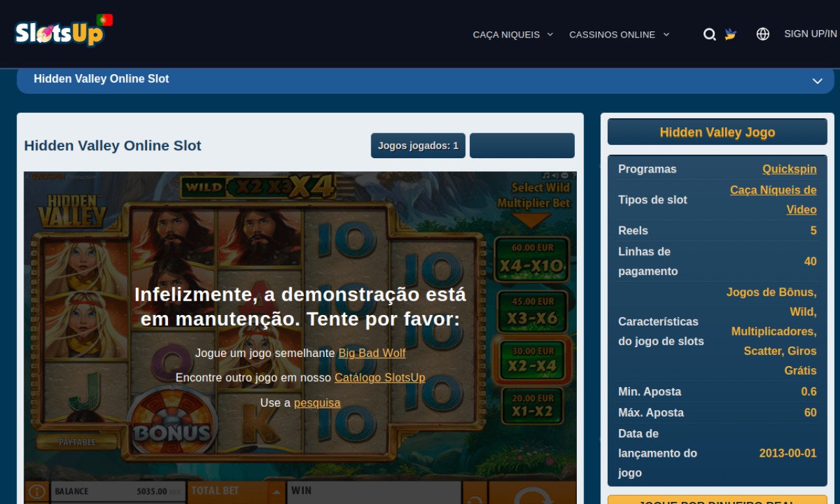Open the game Paytable button

pos(77,442)
